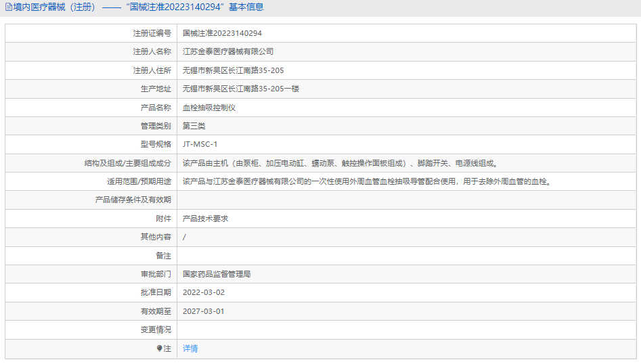Viewport: 641px width, 364px height.
Task: Click the document icon before the page title
Action: [x=8, y=7]
